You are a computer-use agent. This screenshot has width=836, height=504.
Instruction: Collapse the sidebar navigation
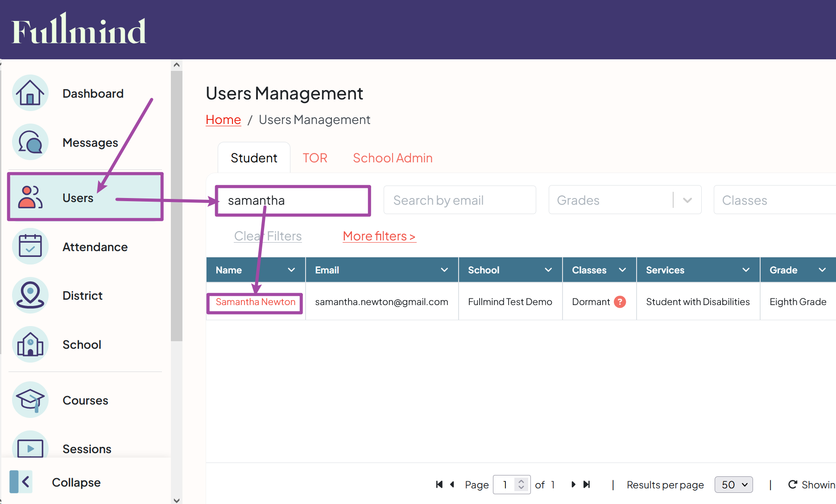pos(21,482)
